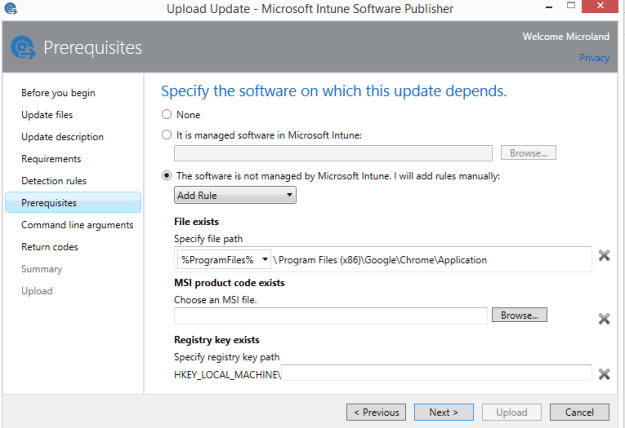Click the HKEY_LOCAL_MACHINE\ label
Image resolution: width=625 pixels, height=428 pixels.
coord(227,375)
